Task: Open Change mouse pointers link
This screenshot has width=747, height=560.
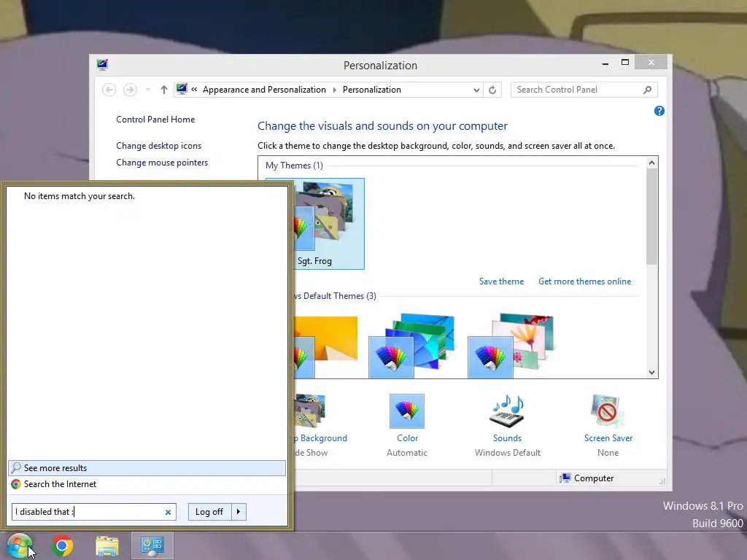Action: 162,163
